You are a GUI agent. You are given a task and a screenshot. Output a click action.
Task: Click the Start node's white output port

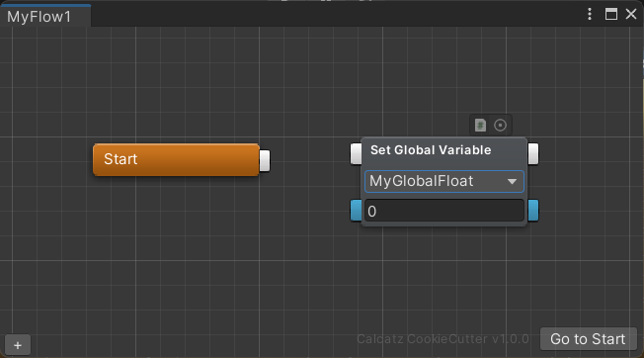265,161
